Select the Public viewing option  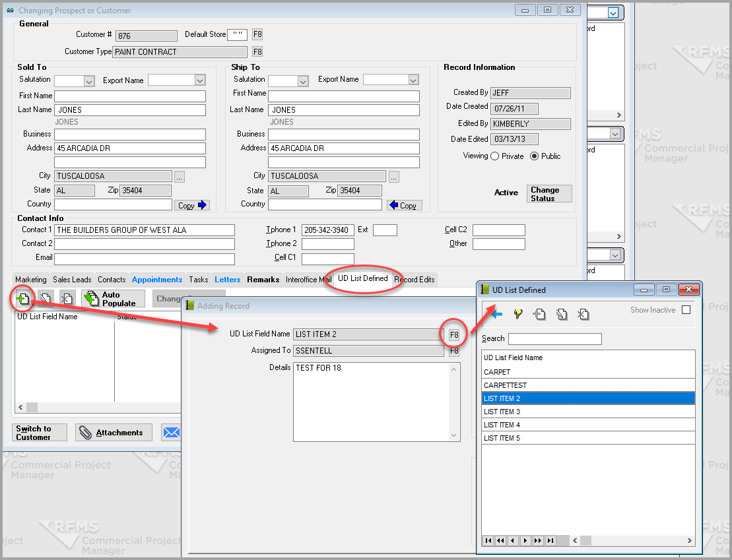(535, 156)
